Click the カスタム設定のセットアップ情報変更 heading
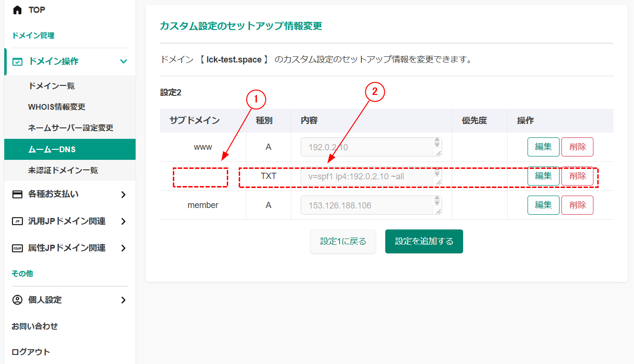The width and height of the screenshot is (634, 364). tap(241, 26)
